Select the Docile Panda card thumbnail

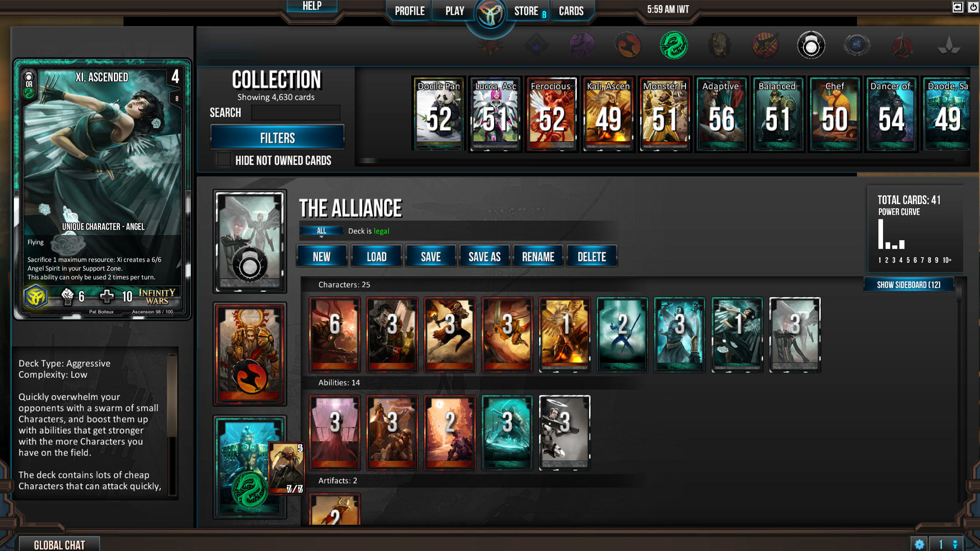point(439,114)
